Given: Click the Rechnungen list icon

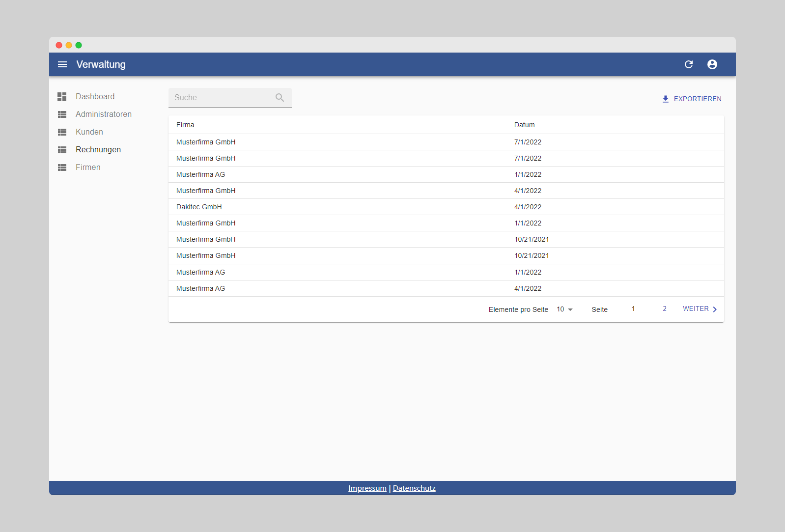Looking at the screenshot, I should click(62, 150).
